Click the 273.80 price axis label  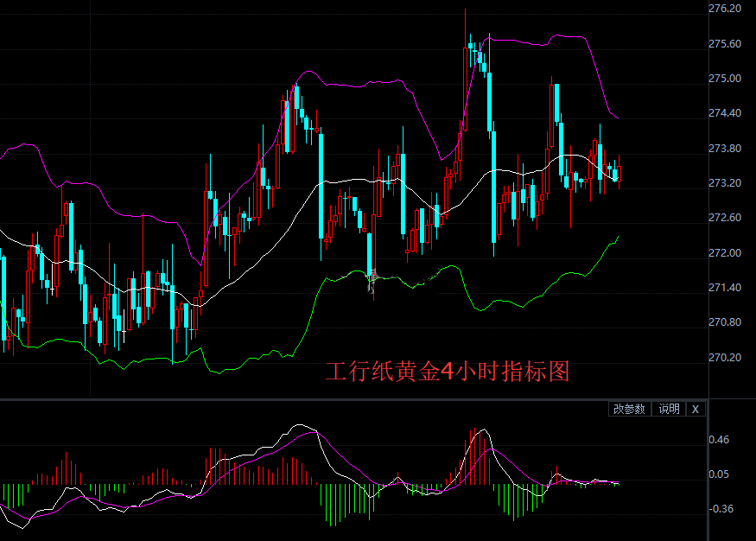tap(724, 149)
